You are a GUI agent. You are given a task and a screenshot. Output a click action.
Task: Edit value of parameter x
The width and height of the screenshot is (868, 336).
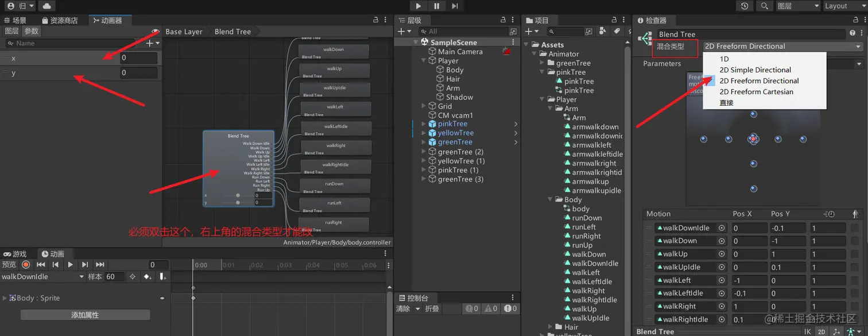pyautogui.click(x=138, y=58)
